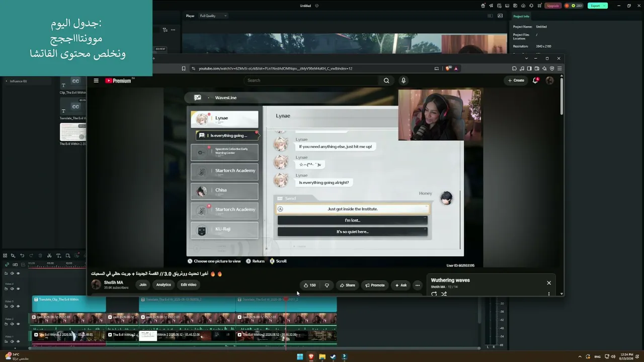
Task: Click the YouTube search input field
Action: pyautogui.click(x=311, y=80)
